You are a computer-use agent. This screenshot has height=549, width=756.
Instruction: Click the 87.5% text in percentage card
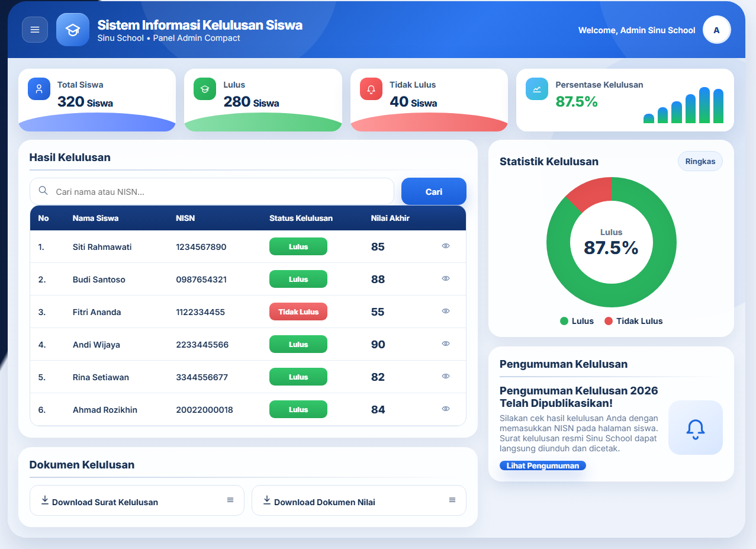click(x=577, y=102)
